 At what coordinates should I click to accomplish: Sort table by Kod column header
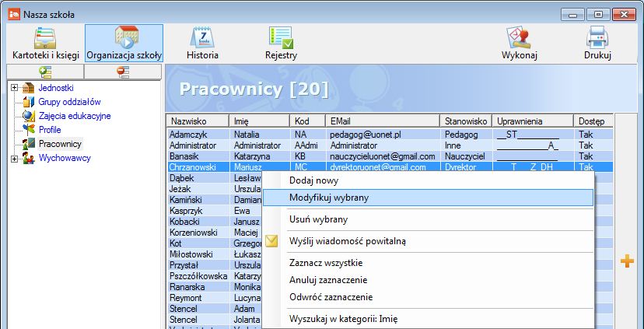pyautogui.click(x=307, y=121)
